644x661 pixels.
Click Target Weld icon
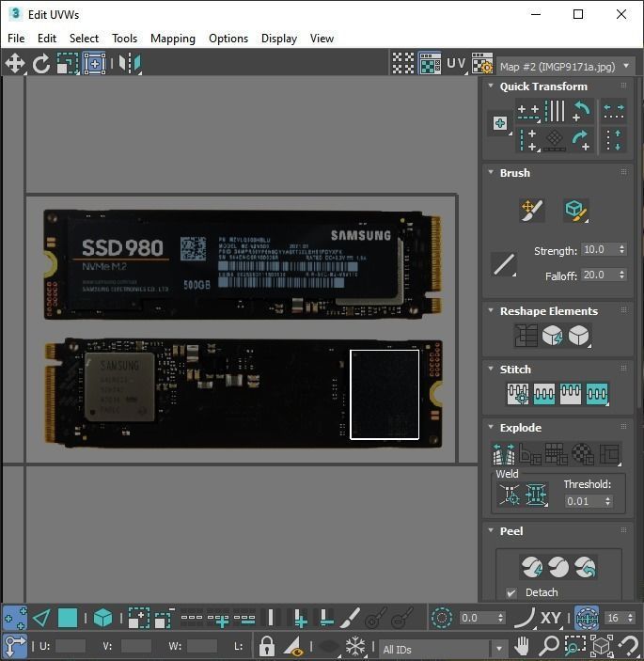(510, 494)
